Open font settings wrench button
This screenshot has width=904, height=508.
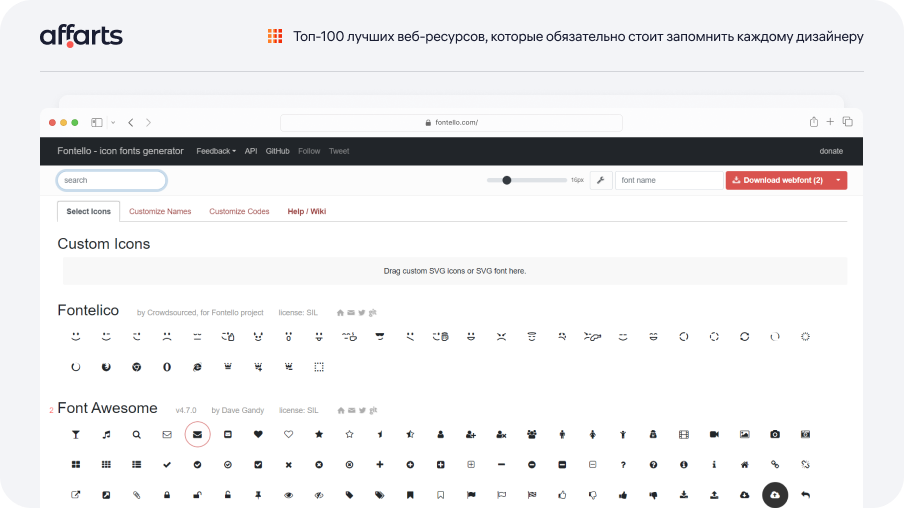pyautogui.click(x=601, y=180)
